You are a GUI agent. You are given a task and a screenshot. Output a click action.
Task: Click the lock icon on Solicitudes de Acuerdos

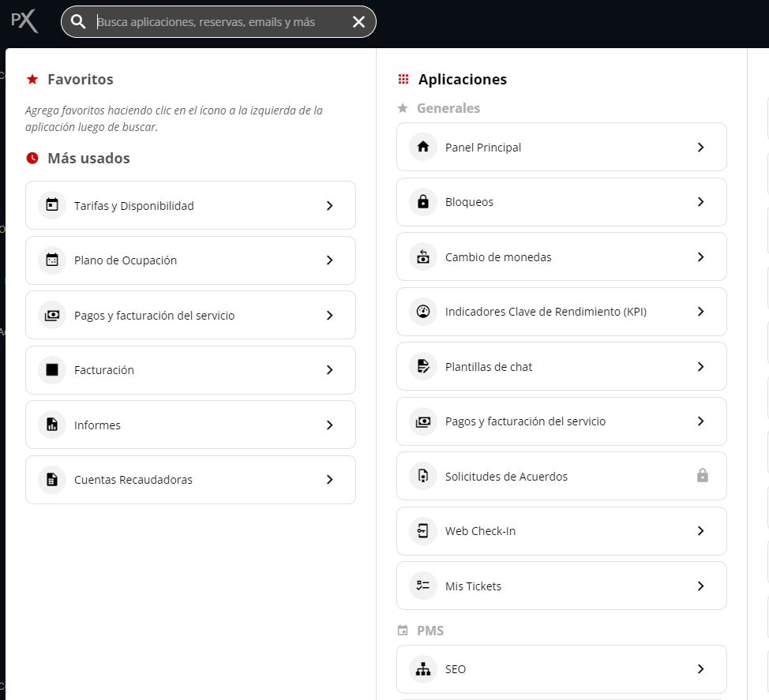702,476
